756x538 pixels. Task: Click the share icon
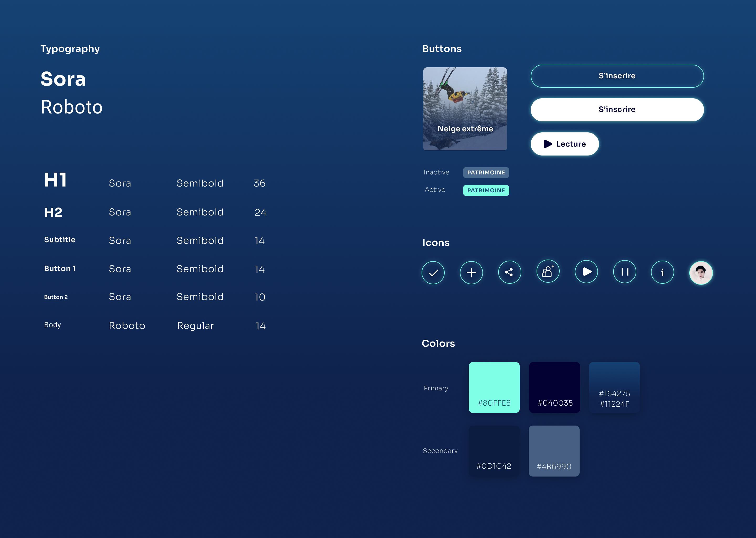[510, 272]
